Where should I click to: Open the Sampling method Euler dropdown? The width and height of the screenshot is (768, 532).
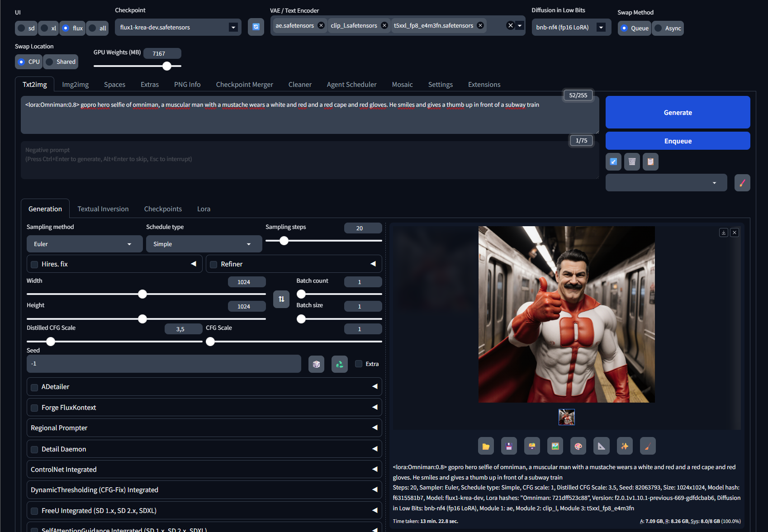click(85, 244)
